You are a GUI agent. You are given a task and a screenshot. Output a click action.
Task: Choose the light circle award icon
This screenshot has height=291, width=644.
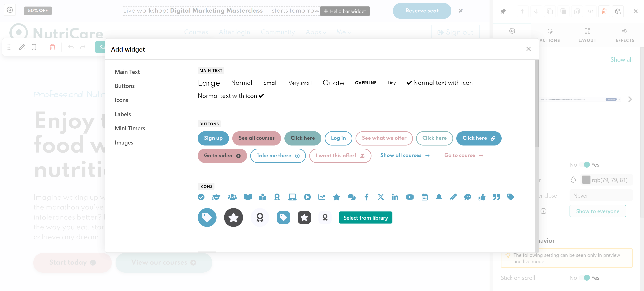(x=260, y=217)
